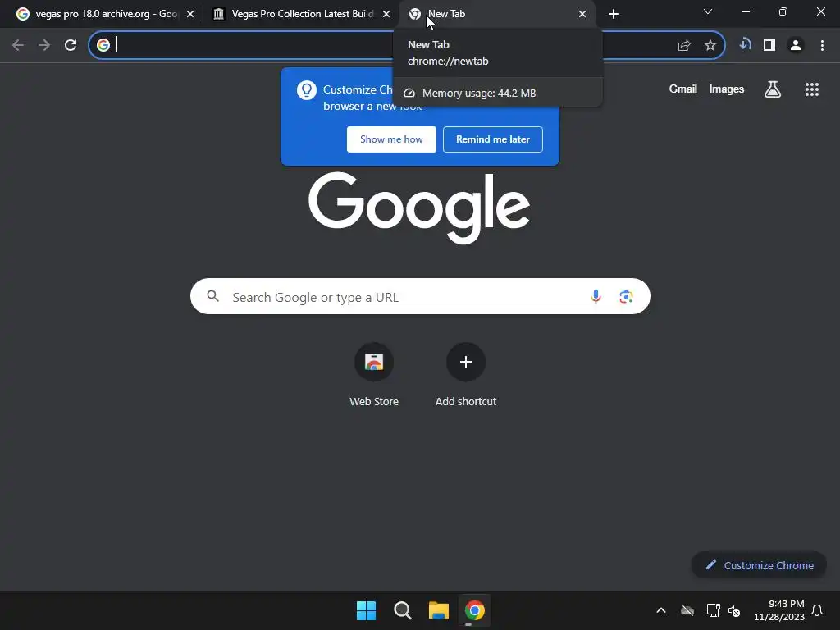This screenshot has width=840, height=630.
Task: Click the Customize Chrome button
Action: tap(759, 565)
